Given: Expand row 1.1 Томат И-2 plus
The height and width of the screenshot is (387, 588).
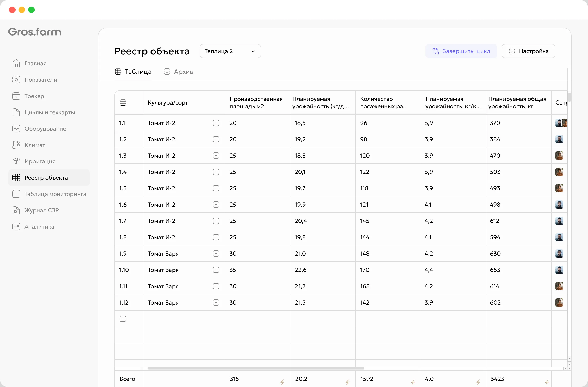Looking at the screenshot, I should click(x=216, y=123).
